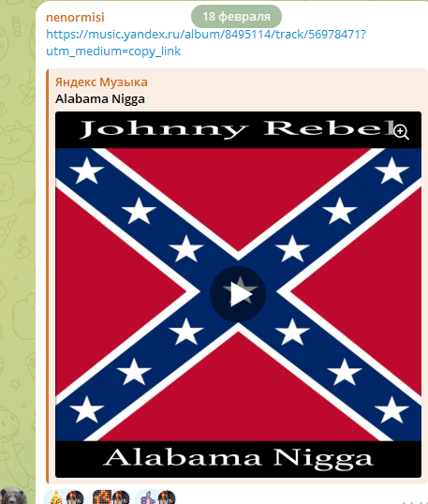Click the center star of the flag artwork
Viewport: 428px width, 504px height.
click(241, 289)
